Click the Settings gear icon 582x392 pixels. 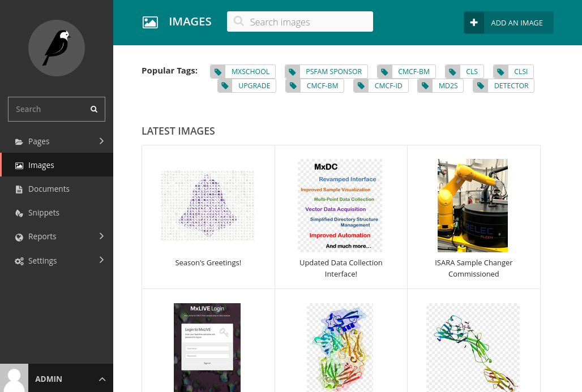pyautogui.click(x=19, y=260)
